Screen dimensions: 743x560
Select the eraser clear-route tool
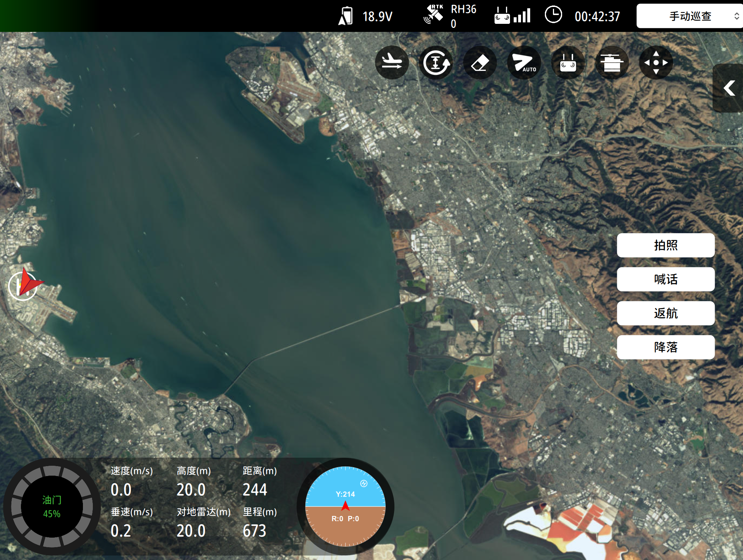click(480, 63)
